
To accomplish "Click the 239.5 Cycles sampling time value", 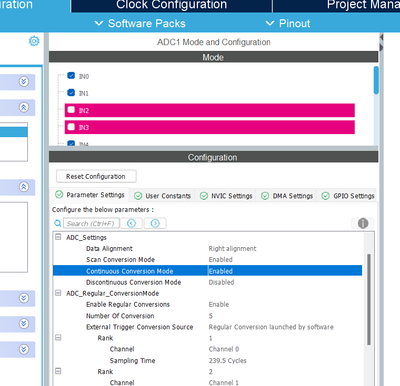I will coord(228,361).
